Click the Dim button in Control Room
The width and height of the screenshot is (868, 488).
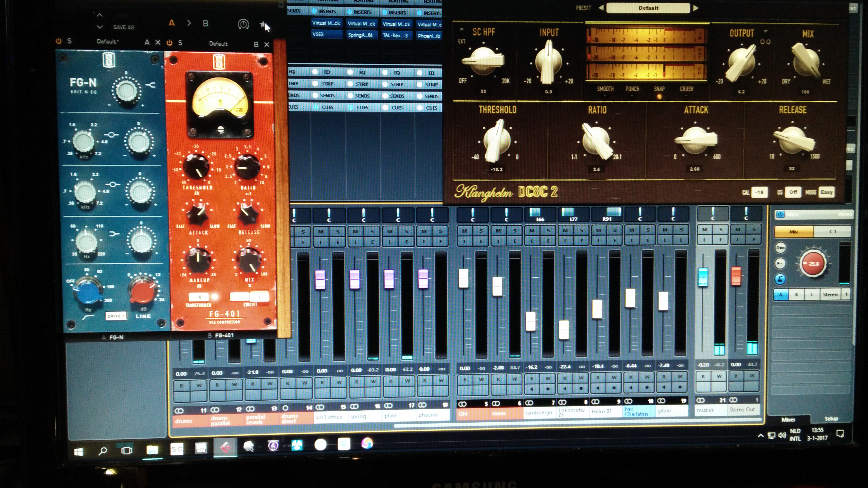coord(780,248)
